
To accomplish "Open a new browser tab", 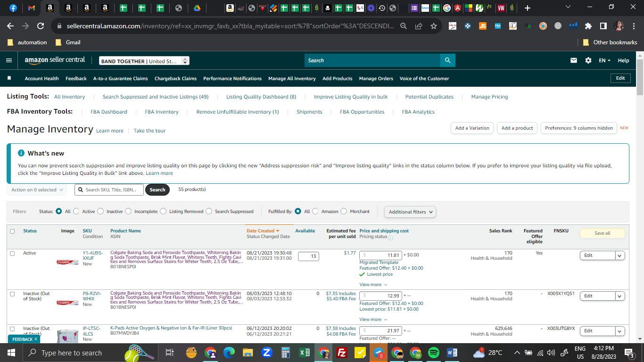I will coord(527,8).
